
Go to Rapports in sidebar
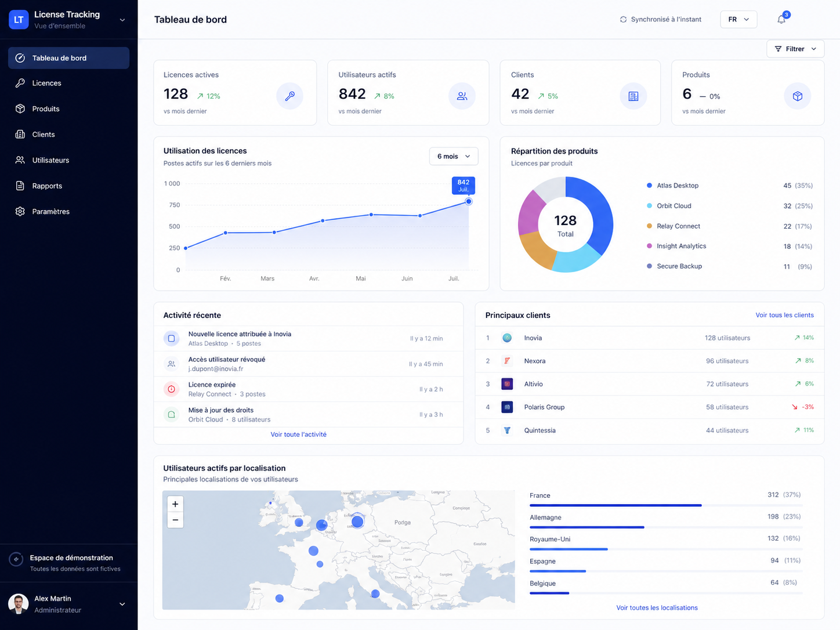coord(68,186)
